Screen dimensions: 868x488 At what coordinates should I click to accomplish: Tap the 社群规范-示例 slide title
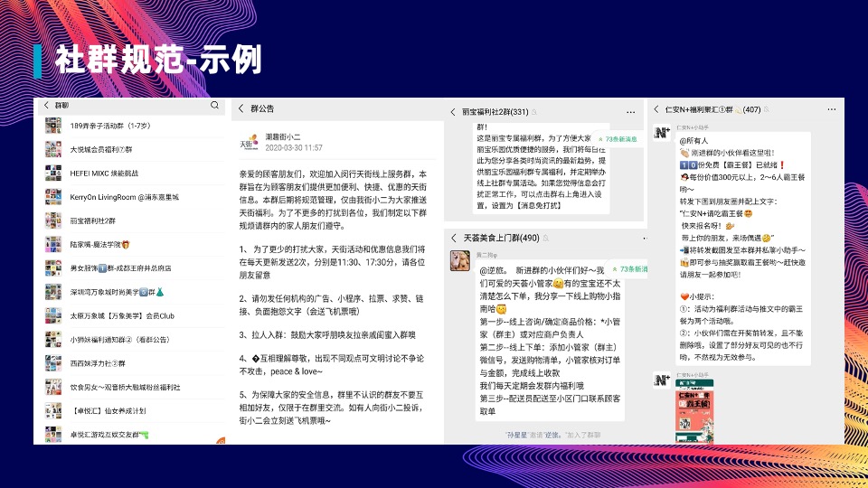(x=158, y=60)
